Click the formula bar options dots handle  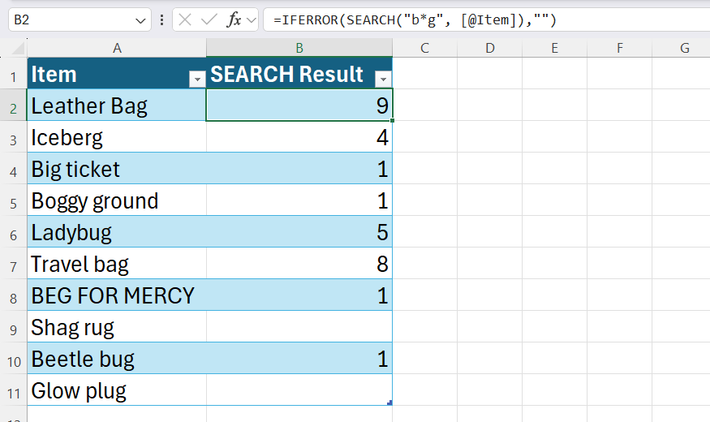click(162, 20)
